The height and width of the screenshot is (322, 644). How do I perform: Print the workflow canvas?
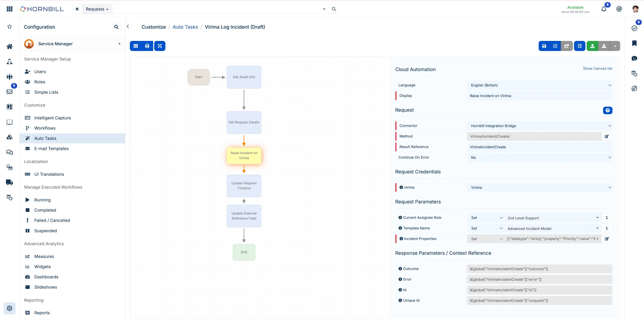[x=147, y=46]
